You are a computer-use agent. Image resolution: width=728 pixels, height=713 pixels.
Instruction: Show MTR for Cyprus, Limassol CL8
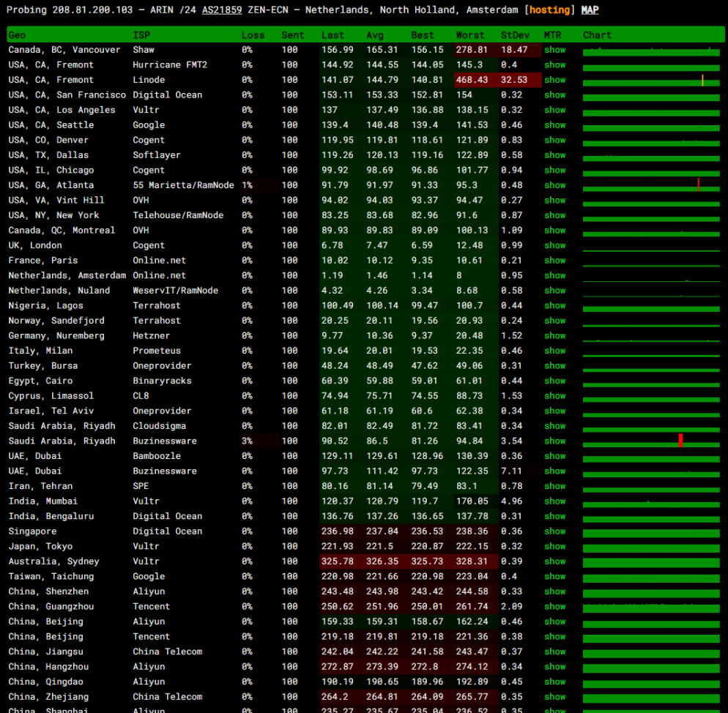click(x=555, y=395)
